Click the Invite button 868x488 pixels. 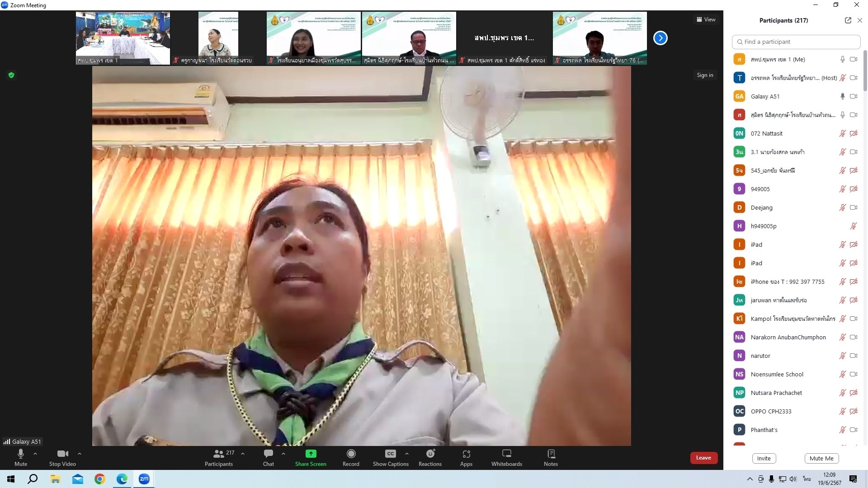[x=764, y=458]
